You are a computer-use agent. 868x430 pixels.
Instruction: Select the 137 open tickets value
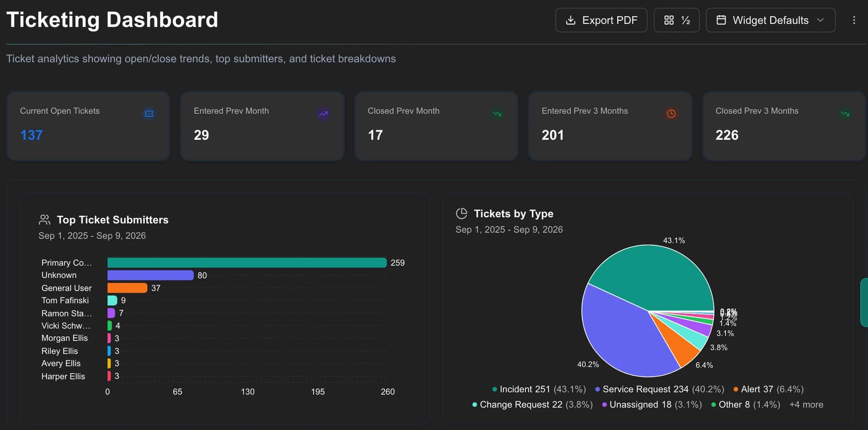pyautogui.click(x=31, y=135)
